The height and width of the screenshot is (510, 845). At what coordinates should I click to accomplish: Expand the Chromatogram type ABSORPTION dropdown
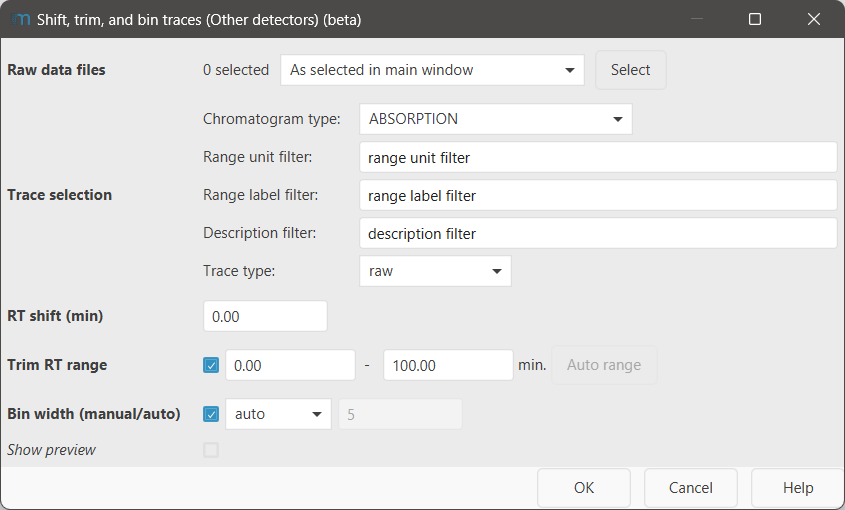(495, 119)
